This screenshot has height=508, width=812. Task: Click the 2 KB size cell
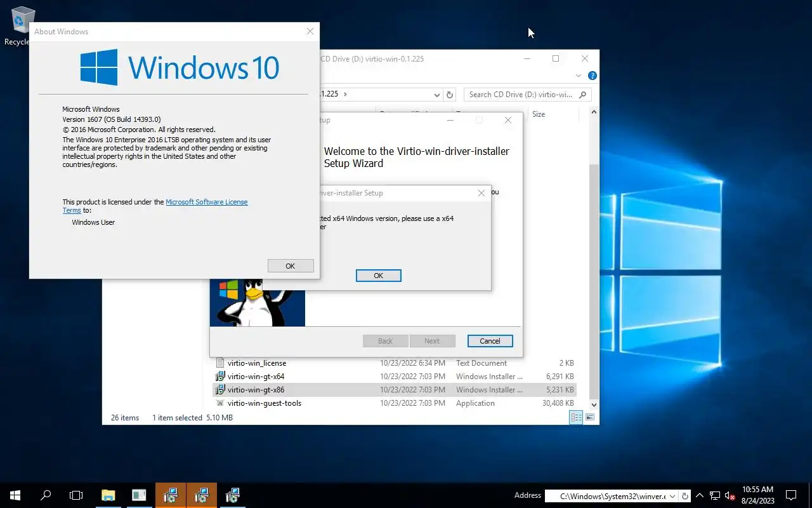coord(566,363)
